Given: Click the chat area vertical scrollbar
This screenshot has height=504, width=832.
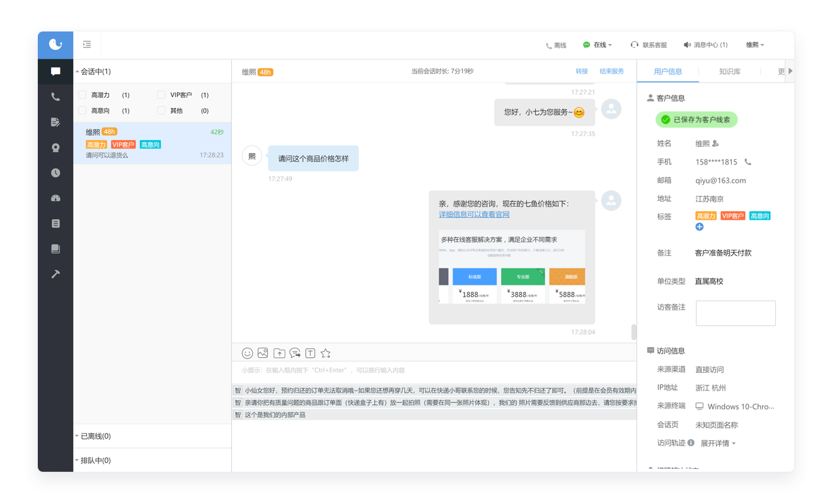Looking at the screenshot, I should tap(633, 331).
